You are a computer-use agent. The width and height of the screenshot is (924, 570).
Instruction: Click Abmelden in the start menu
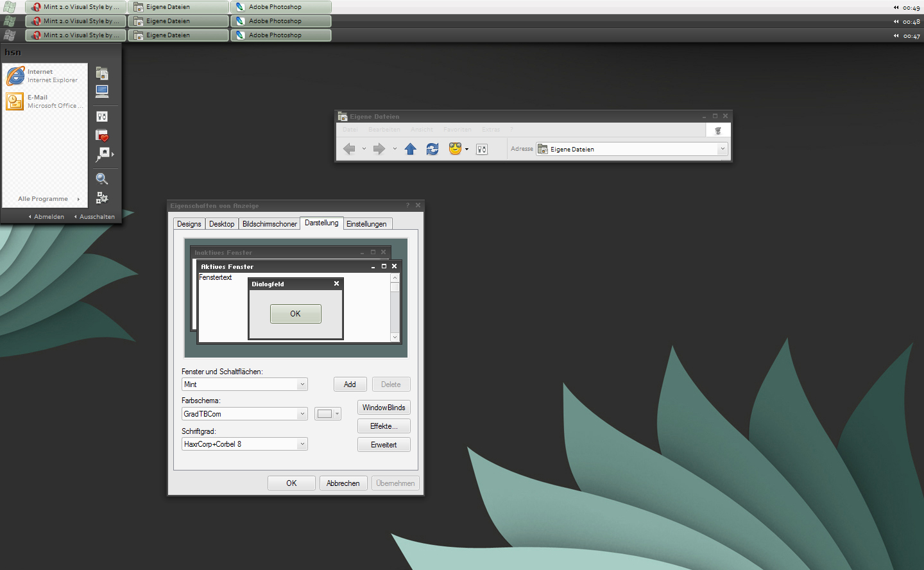(x=46, y=217)
